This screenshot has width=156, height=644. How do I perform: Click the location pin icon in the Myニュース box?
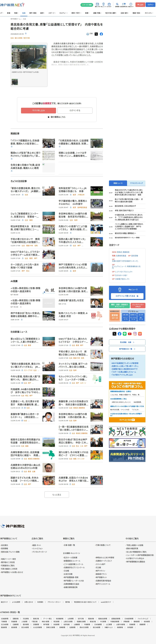pyautogui.click(x=120, y=290)
